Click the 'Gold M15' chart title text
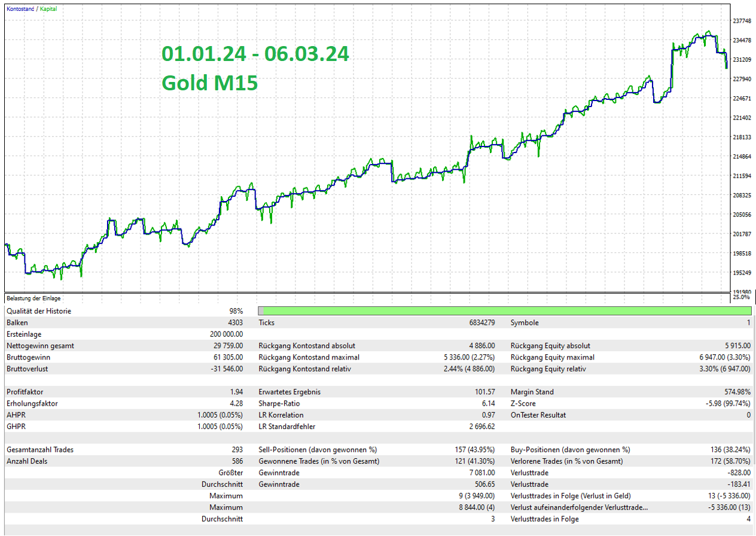Screen dimensions: 756x536 coord(209,83)
